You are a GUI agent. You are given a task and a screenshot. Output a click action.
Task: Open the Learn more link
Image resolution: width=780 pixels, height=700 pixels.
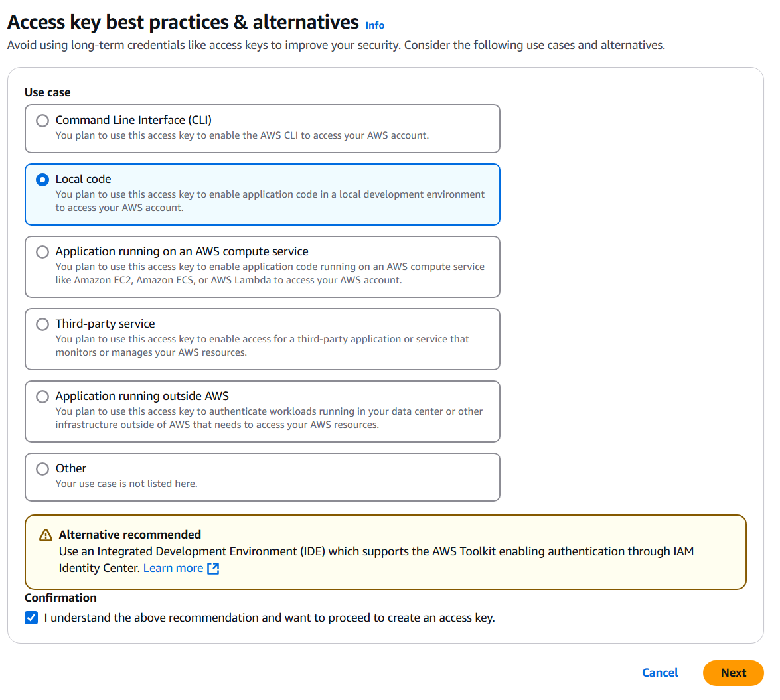click(173, 569)
